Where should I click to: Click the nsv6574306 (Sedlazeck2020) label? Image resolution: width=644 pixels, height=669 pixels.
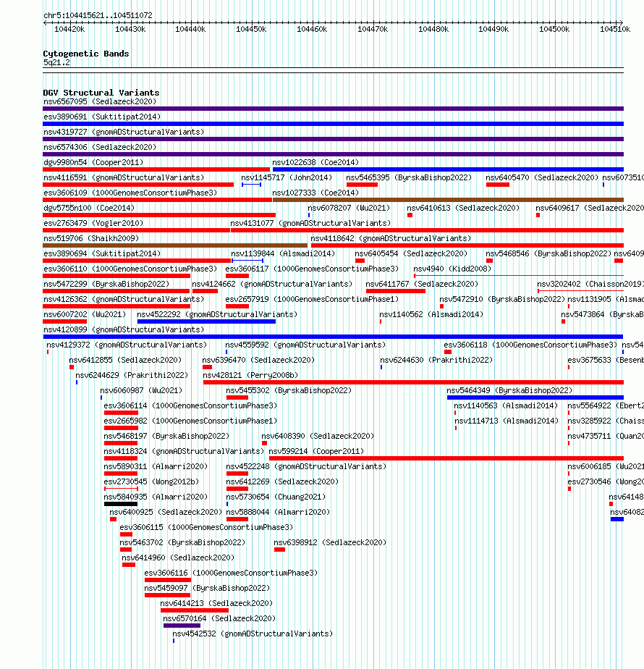click(100, 147)
